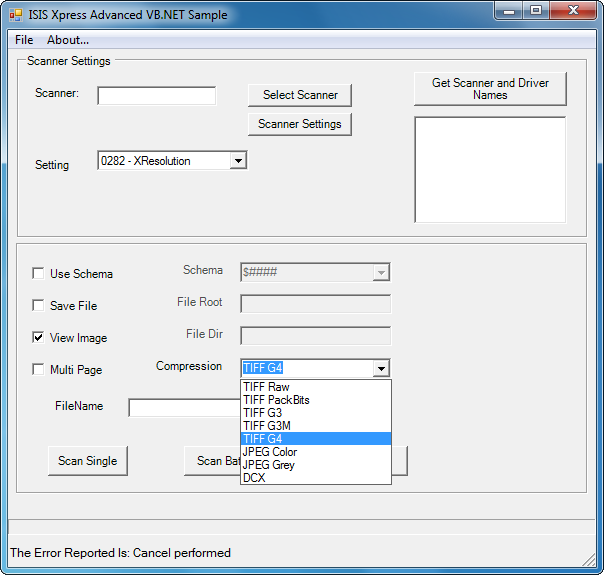Viewport: 604px width, 575px height.
Task: Open the File menu
Action: point(24,40)
